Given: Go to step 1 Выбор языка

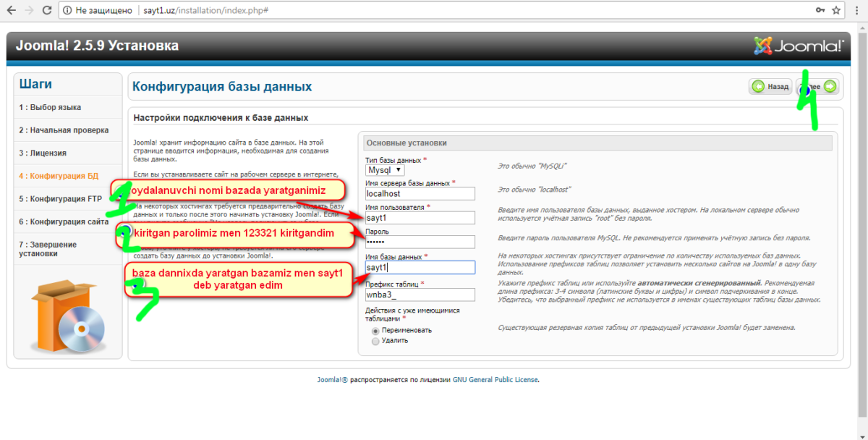Looking at the screenshot, I should click(x=50, y=108).
